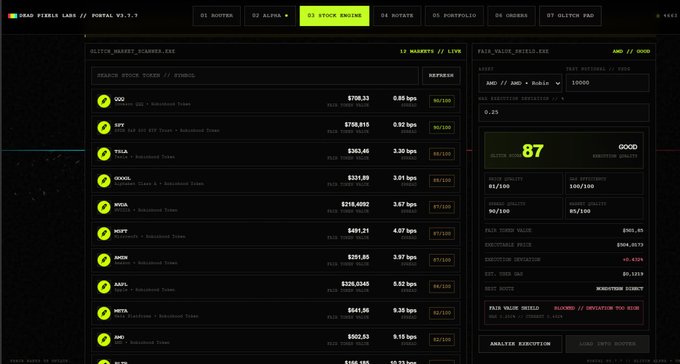
Task: Click the NVDA token feather icon
Action: pos(104,207)
